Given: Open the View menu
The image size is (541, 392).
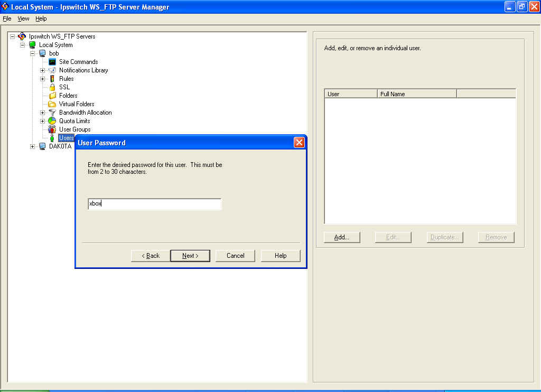Looking at the screenshot, I should point(23,18).
